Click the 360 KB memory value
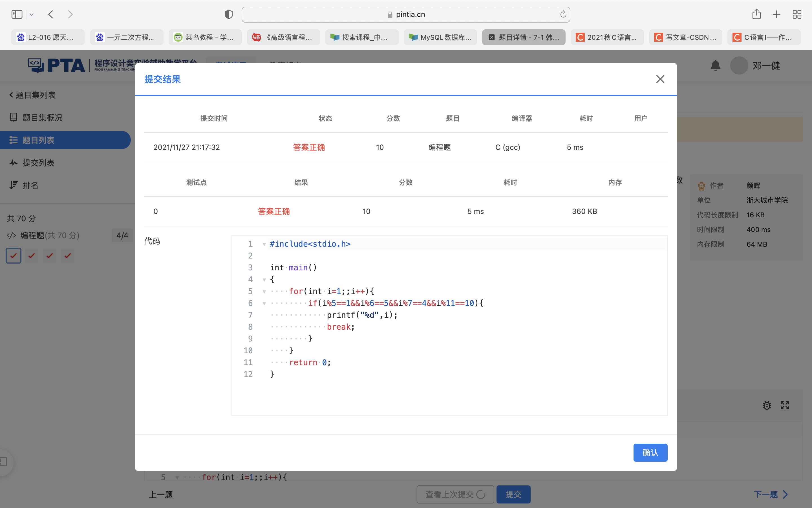Image resolution: width=812 pixels, height=508 pixels. (584, 212)
